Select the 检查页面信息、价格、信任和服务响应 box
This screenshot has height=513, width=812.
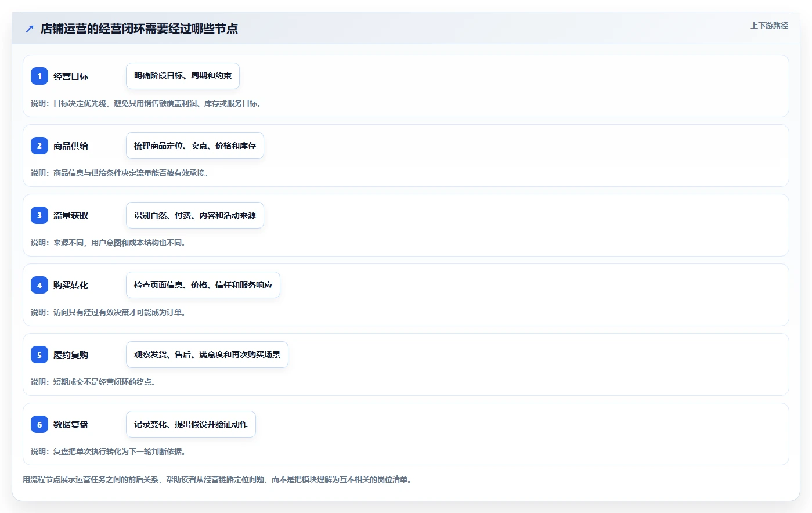click(203, 285)
